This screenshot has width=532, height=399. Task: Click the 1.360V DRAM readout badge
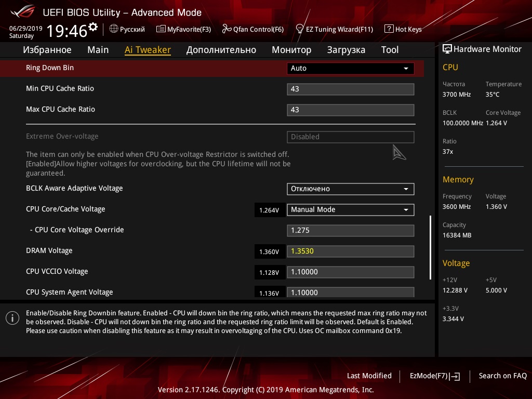pyautogui.click(x=270, y=252)
